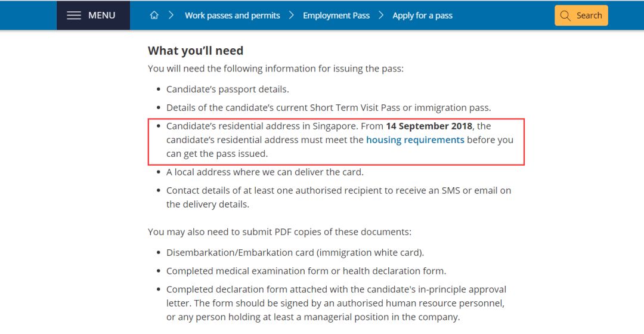This screenshot has width=644, height=334.
Task: Click the chevron right after home icon
Action: (x=171, y=16)
